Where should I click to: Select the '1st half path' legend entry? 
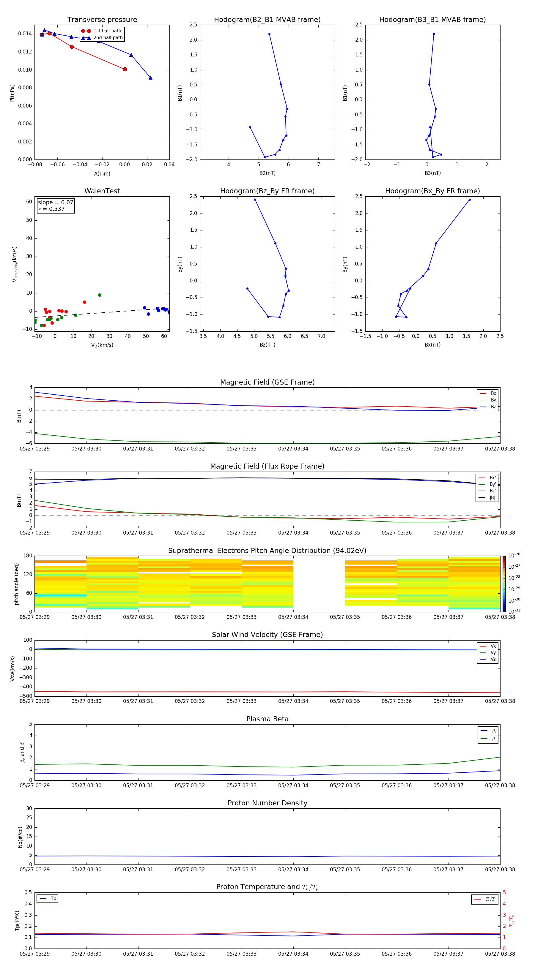[x=102, y=31]
